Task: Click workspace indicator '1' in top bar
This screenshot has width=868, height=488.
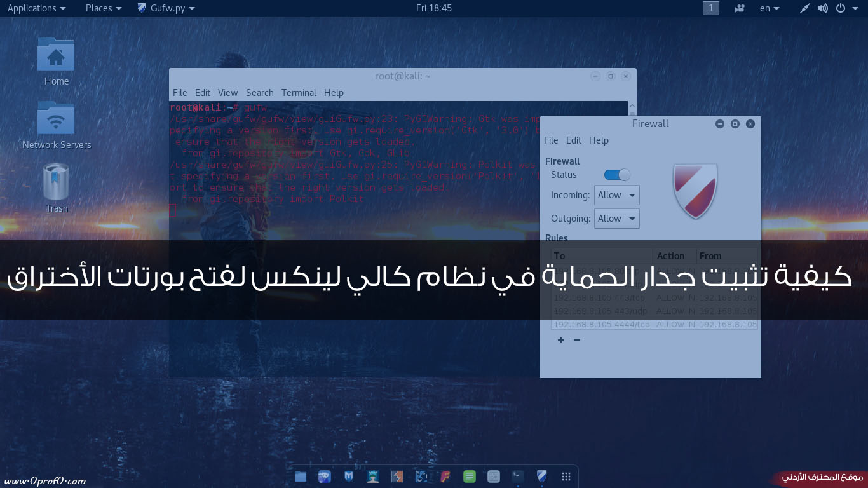Action: click(x=711, y=8)
